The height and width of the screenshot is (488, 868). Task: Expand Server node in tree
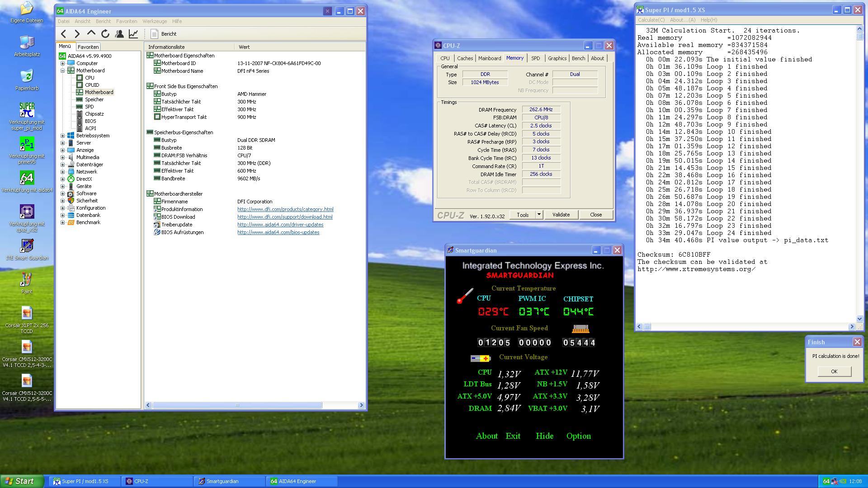tap(62, 143)
